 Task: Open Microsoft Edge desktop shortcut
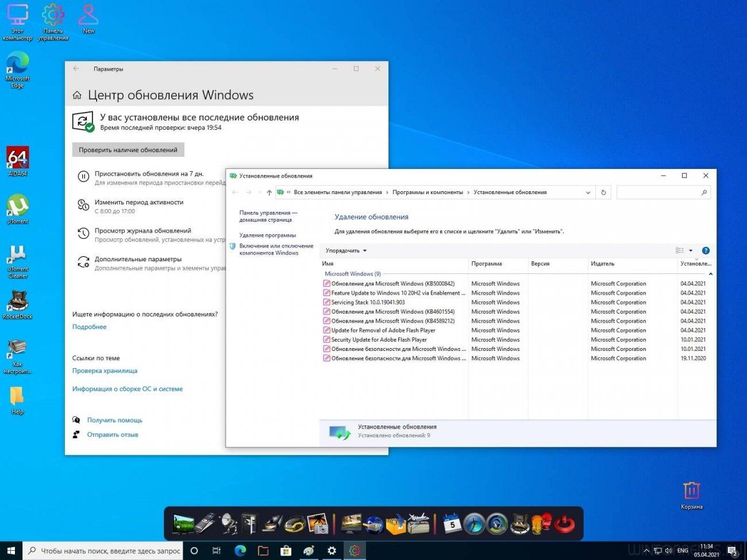coord(17,69)
